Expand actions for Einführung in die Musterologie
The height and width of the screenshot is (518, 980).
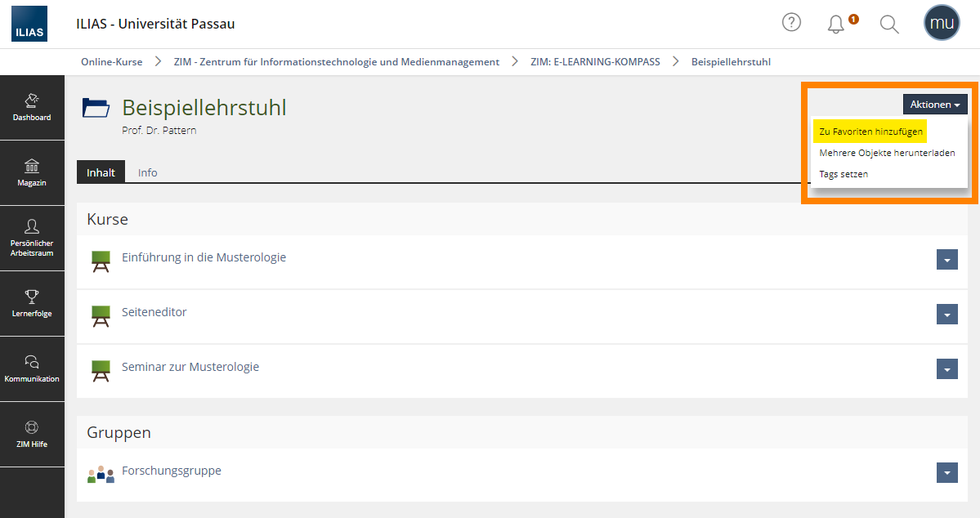(x=946, y=259)
